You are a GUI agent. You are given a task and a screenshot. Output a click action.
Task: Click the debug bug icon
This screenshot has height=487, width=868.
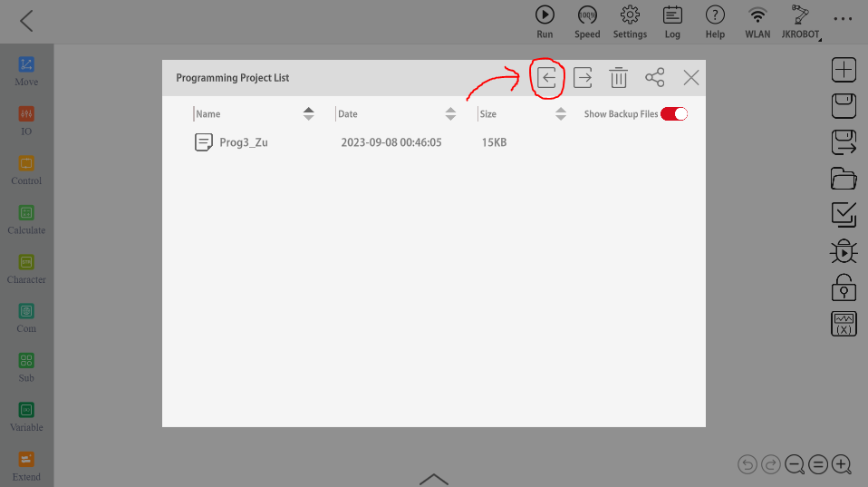(844, 252)
